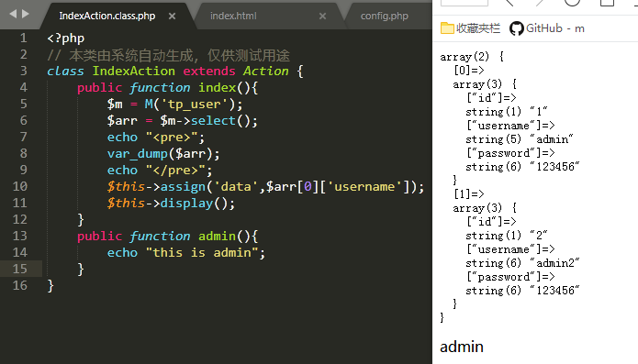Click array(2) line in browser output
This screenshot has height=364, width=638.
click(473, 57)
